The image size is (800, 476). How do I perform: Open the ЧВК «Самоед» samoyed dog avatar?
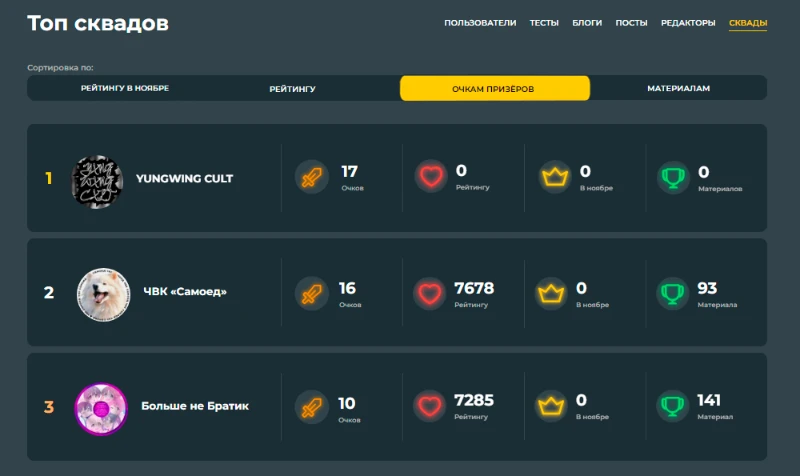click(103, 295)
